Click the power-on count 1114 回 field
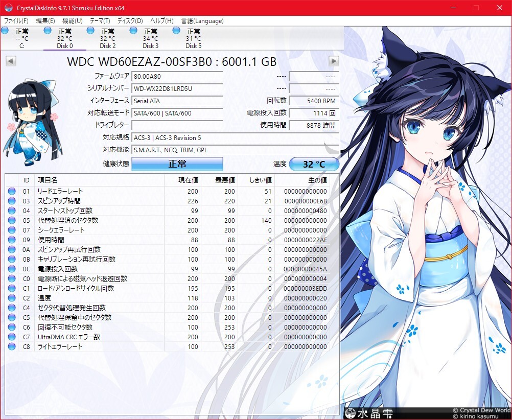The image size is (512, 420). pos(314,113)
